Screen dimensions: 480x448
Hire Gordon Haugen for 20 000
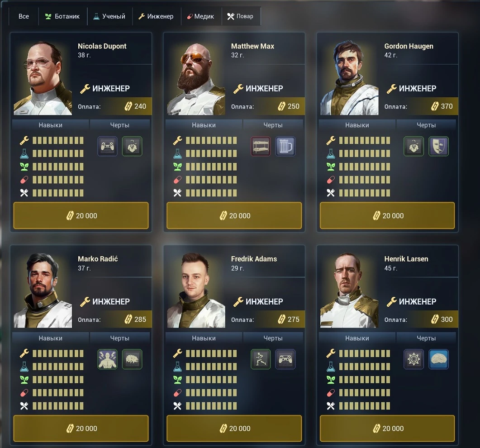click(x=387, y=215)
